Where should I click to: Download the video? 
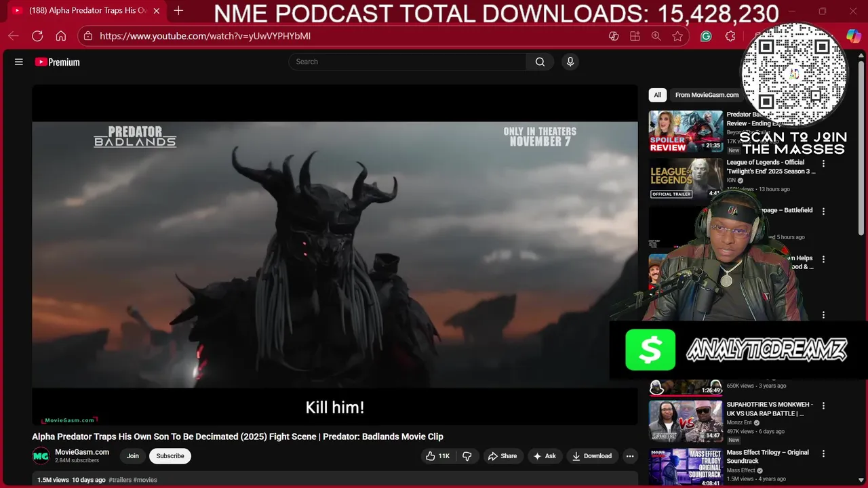click(x=592, y=456)
